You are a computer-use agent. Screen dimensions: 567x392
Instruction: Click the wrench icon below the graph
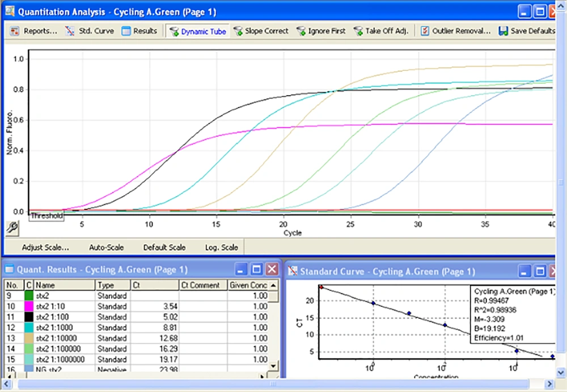[12, 228]
